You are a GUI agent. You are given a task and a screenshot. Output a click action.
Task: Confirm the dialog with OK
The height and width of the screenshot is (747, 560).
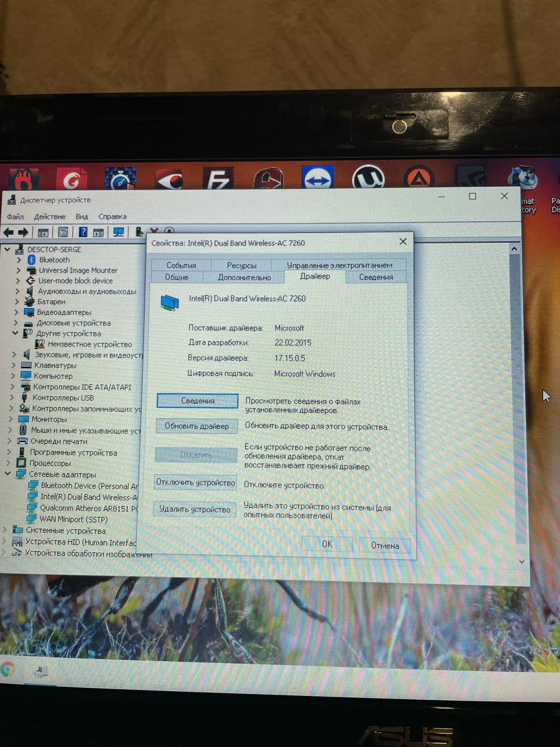pos(327,544)
